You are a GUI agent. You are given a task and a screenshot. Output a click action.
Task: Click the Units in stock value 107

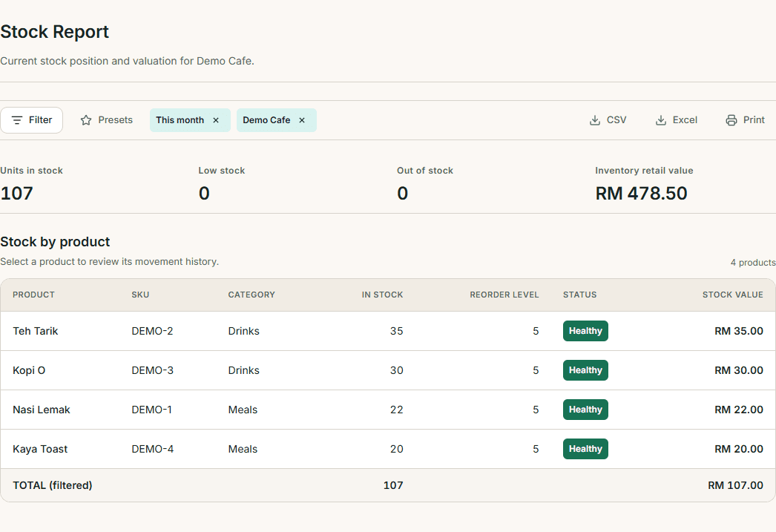[x=17, y=194]
